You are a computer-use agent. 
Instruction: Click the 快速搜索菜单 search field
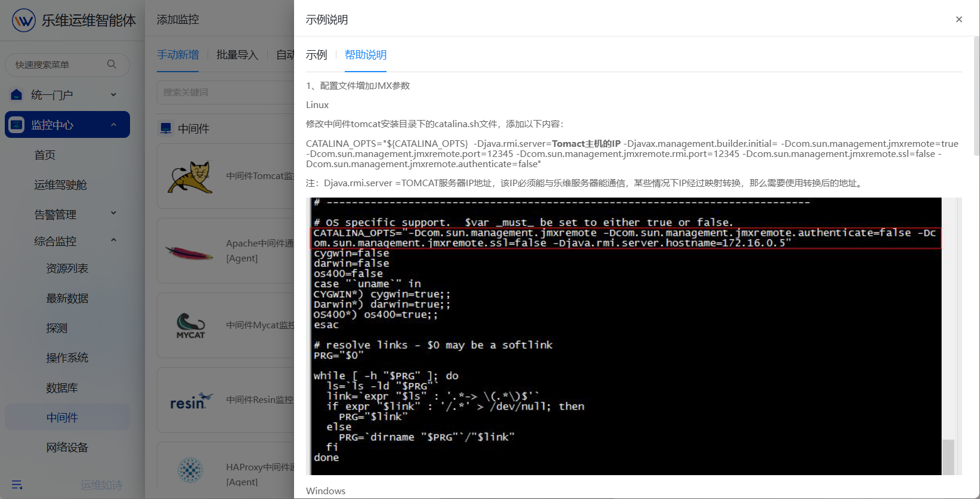tap(67, 64)
